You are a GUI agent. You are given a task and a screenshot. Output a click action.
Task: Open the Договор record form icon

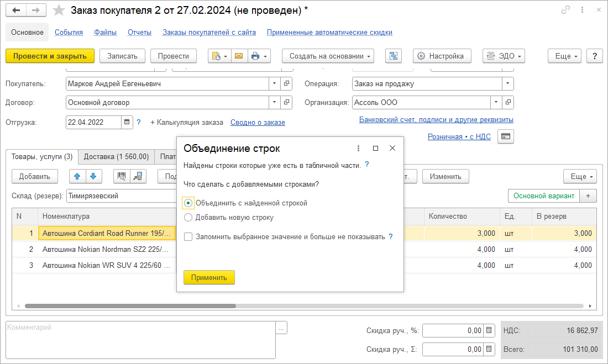286,102
